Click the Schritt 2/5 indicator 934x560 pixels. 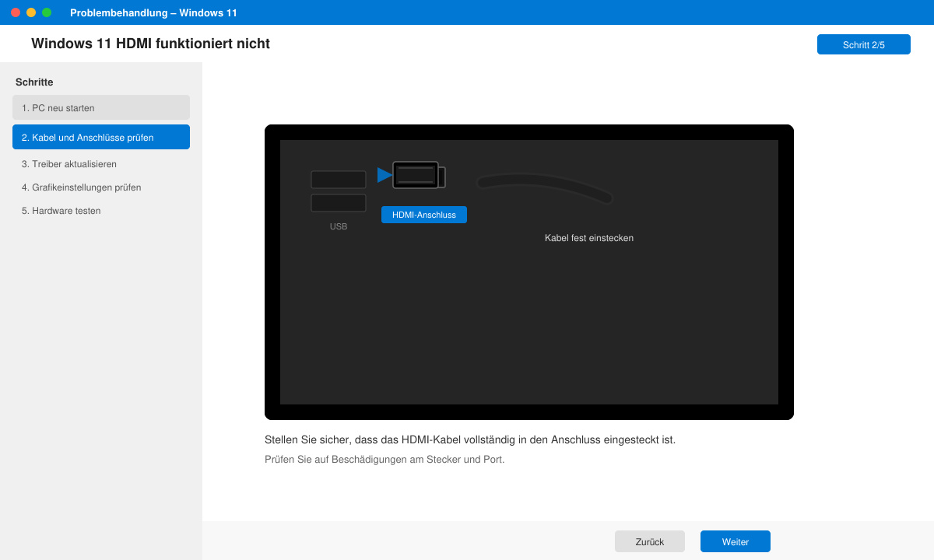coord(864,44)
